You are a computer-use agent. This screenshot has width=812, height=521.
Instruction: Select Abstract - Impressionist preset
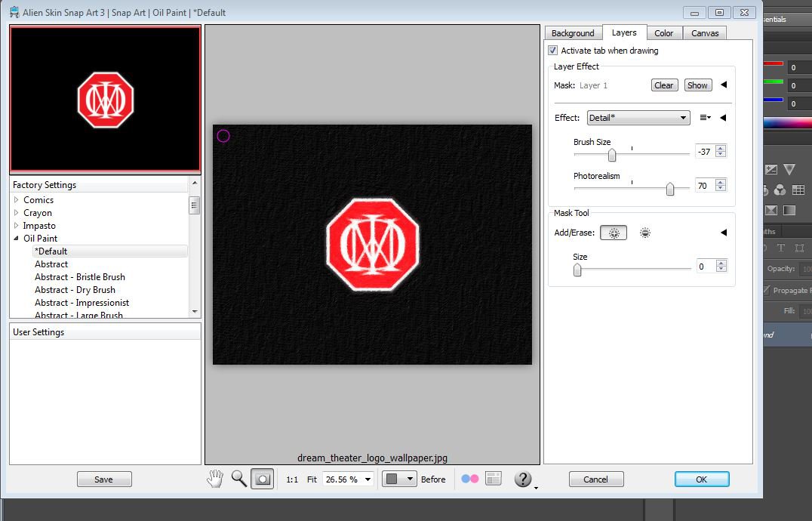pos(82,303)
